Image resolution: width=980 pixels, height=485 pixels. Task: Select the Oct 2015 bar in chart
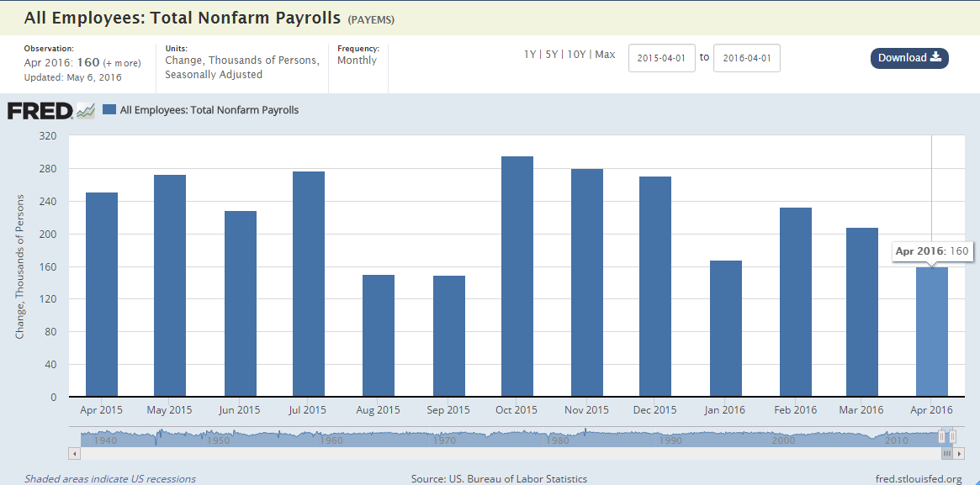pyautogui.click(x=517, y=277)
